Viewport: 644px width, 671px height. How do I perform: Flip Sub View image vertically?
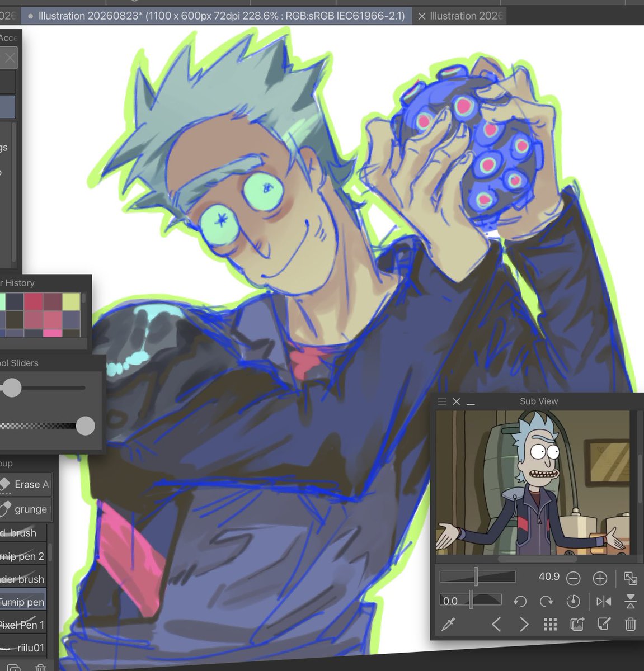pos(631,601)
